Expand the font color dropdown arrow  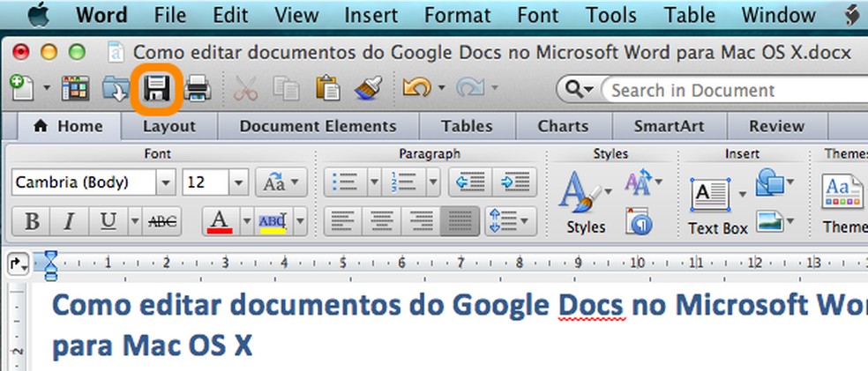[x=247, y=221]
